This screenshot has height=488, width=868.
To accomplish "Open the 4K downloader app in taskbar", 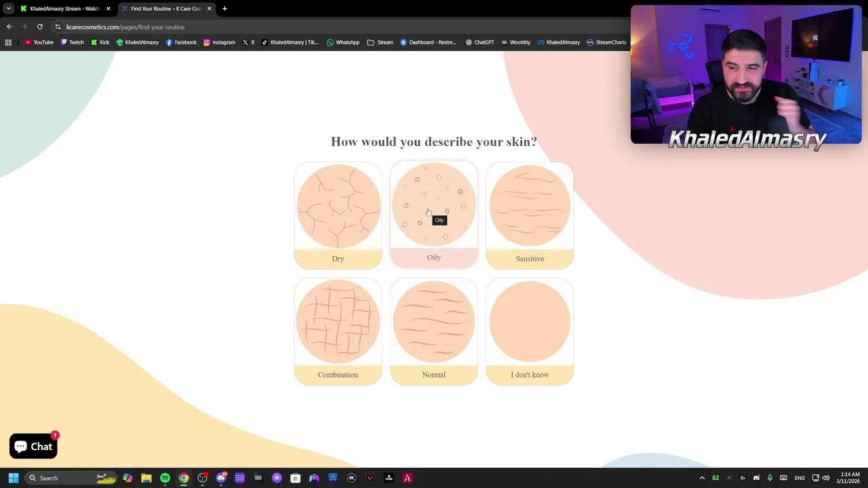I will coord(351,478).
